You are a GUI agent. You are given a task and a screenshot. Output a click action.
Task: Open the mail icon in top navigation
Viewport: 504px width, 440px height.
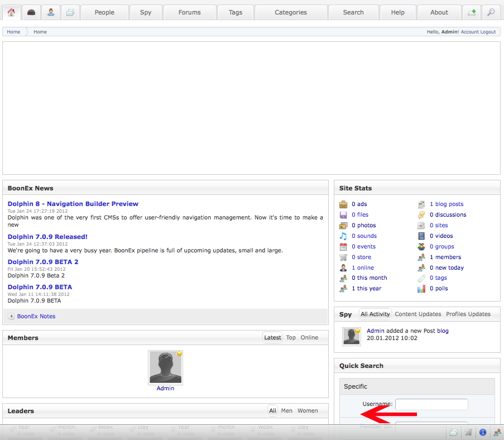70,12
